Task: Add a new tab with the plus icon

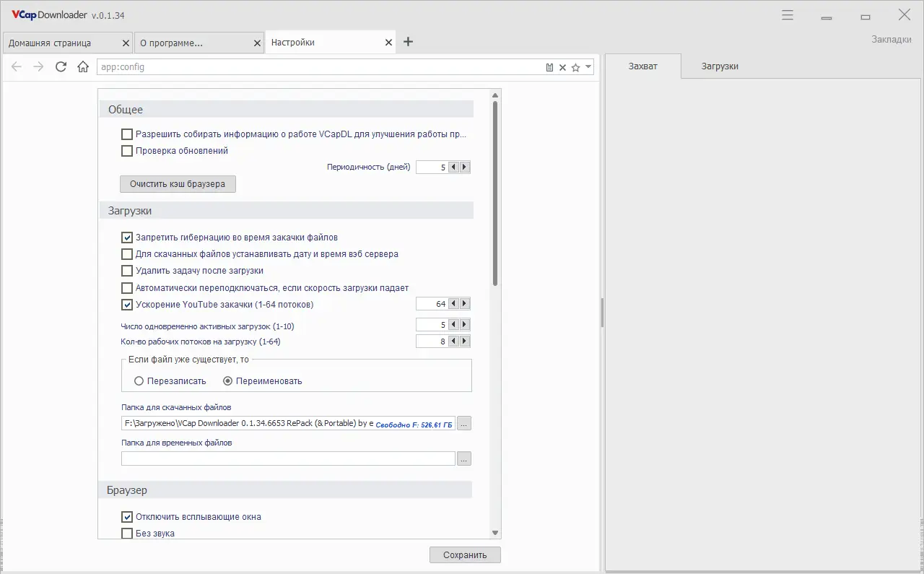Action: (x=408, y=42)
